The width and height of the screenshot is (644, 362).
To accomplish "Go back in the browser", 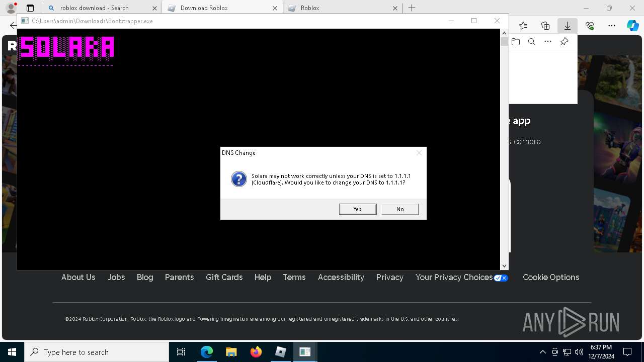I will pos(13,26).
